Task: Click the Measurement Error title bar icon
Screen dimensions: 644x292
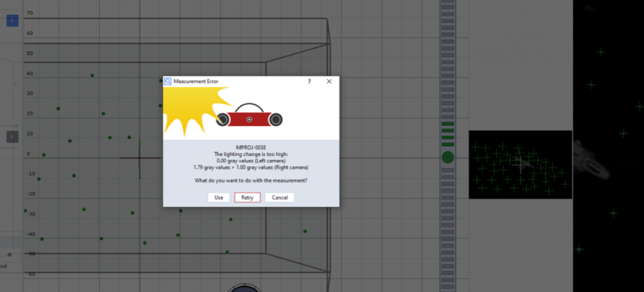Action: pos(168,82)
